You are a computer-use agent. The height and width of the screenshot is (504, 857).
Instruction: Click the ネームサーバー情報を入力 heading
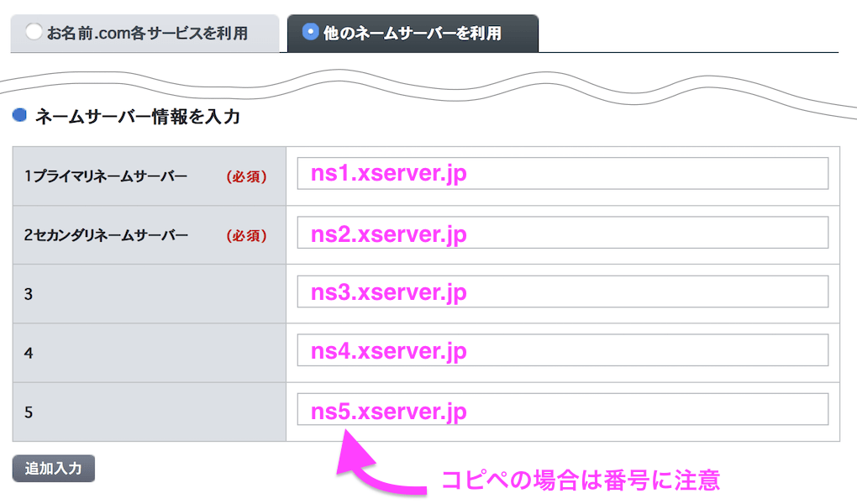pyautogui.click(x=138, y=117)
